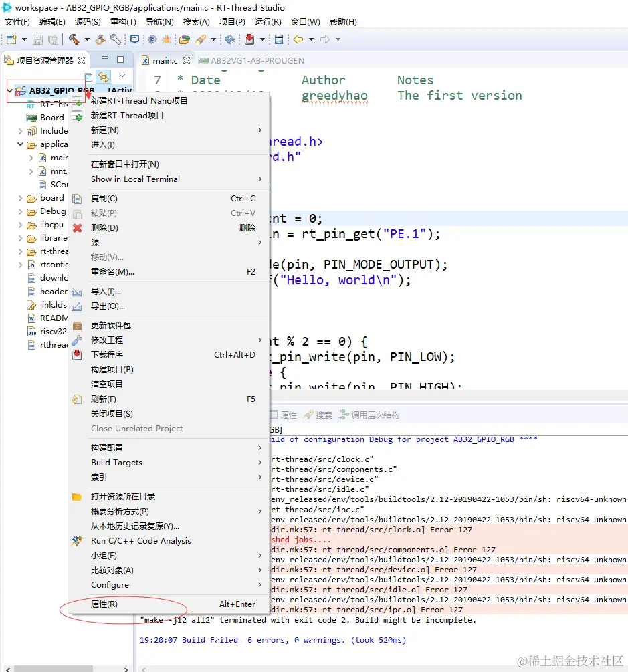The height and width of the screenshot is (672, 628).
Task: Select 属性(R) in the context menu
Action: pos(169,604)
